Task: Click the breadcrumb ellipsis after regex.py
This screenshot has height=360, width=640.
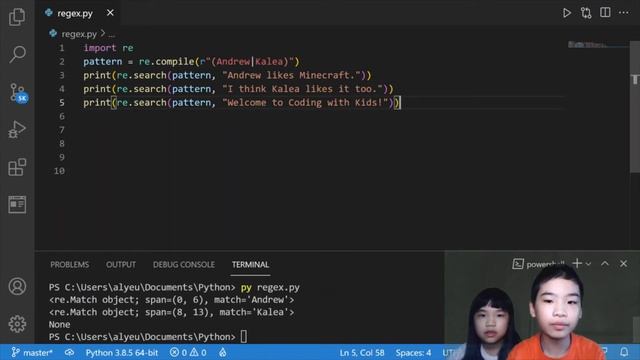Action: [x=111, y=35]
